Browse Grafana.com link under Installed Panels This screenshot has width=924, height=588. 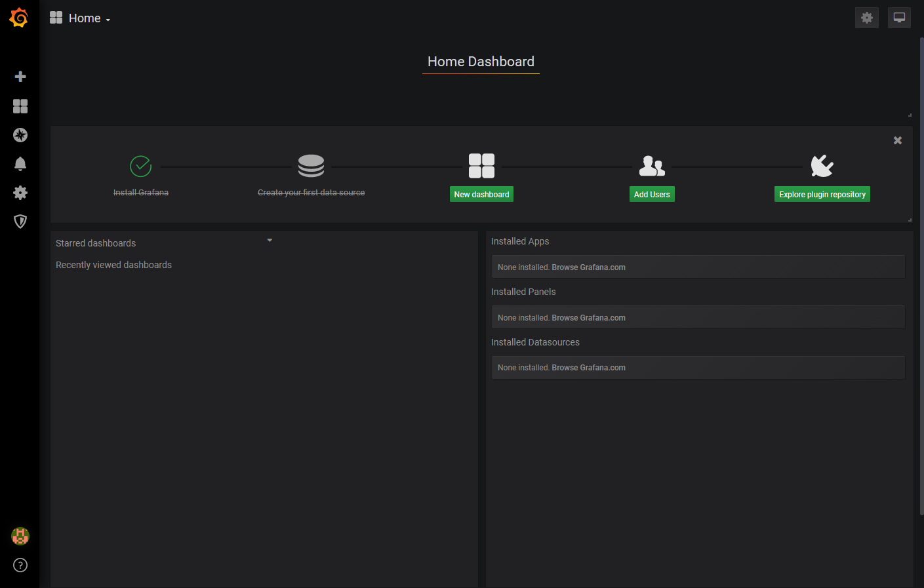pos(588,318)
